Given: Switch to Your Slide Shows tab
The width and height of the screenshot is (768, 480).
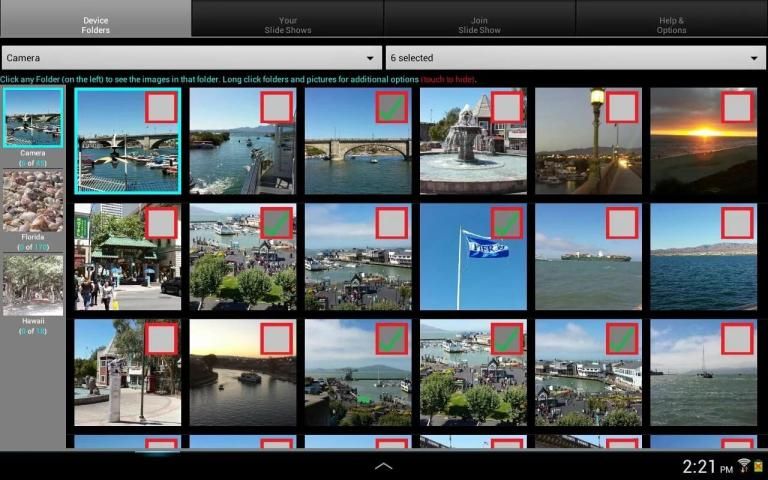Looking at the screenshot, I should pyautogui.click(x=287, y=25).
